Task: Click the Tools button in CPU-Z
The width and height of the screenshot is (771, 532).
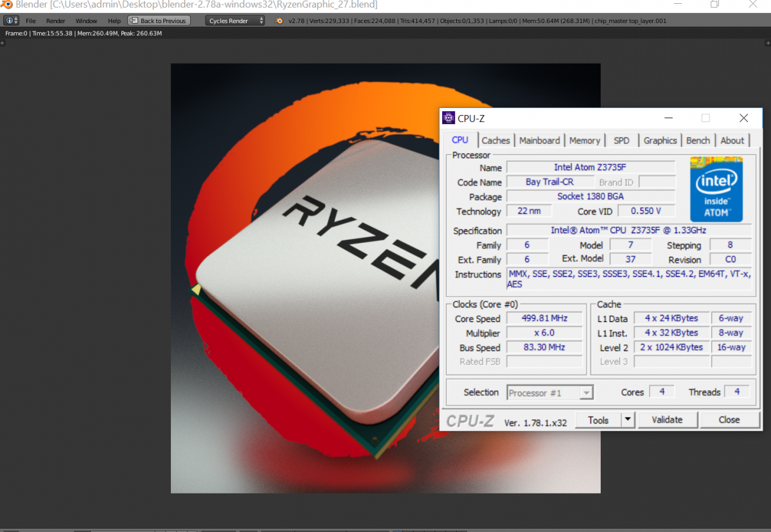Action: tap(598, 420)
